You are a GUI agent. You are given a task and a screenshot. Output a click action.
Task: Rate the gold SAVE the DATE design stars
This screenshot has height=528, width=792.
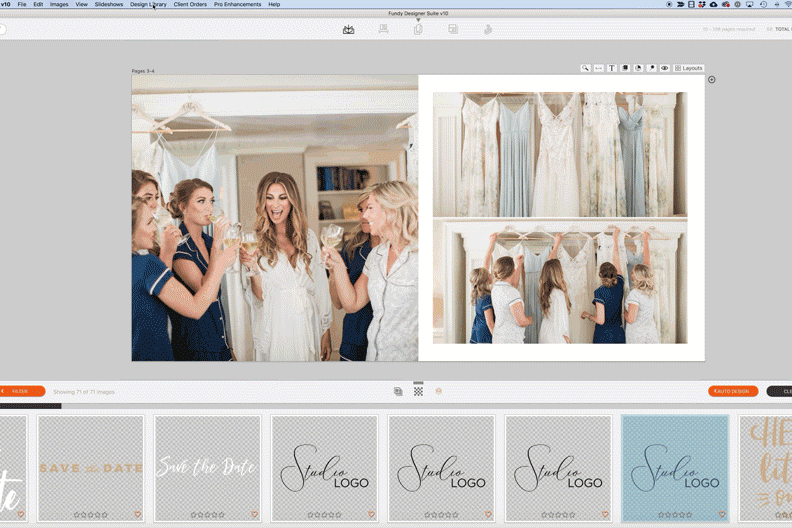click(90, 515)
